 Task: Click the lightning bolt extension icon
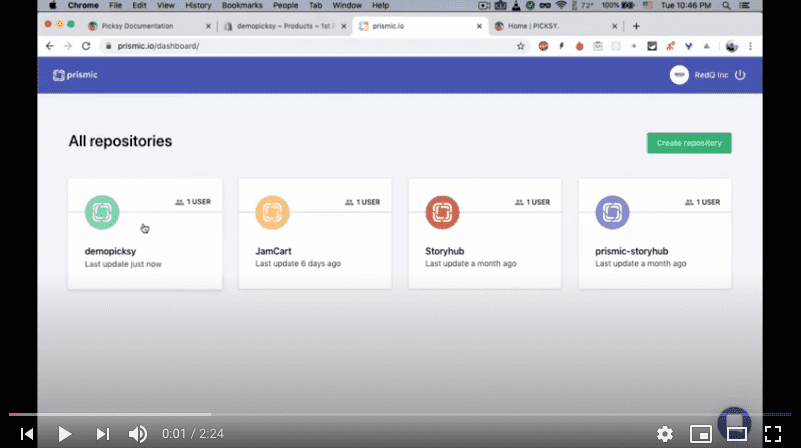(561, 46)
